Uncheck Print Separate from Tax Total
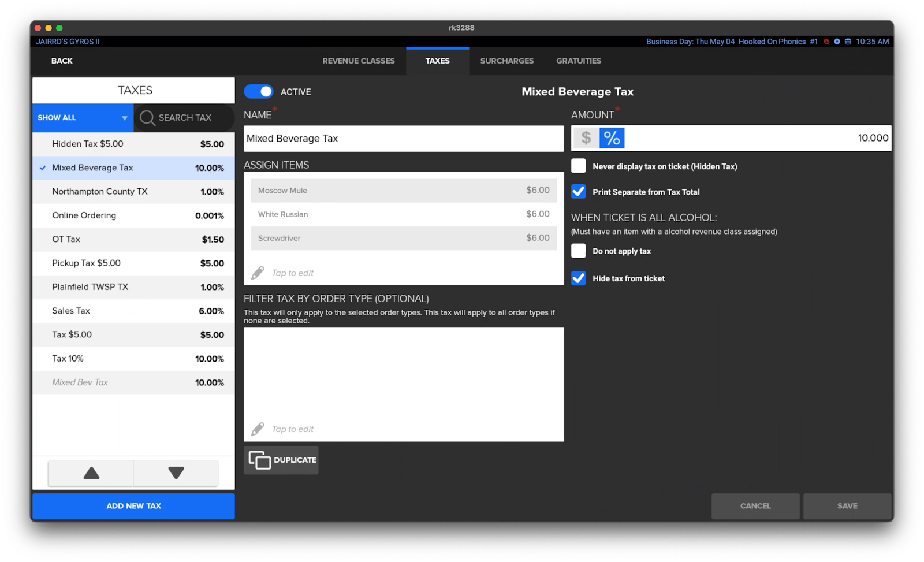Viewport: 924px width, 562px height. coord(578,192)
